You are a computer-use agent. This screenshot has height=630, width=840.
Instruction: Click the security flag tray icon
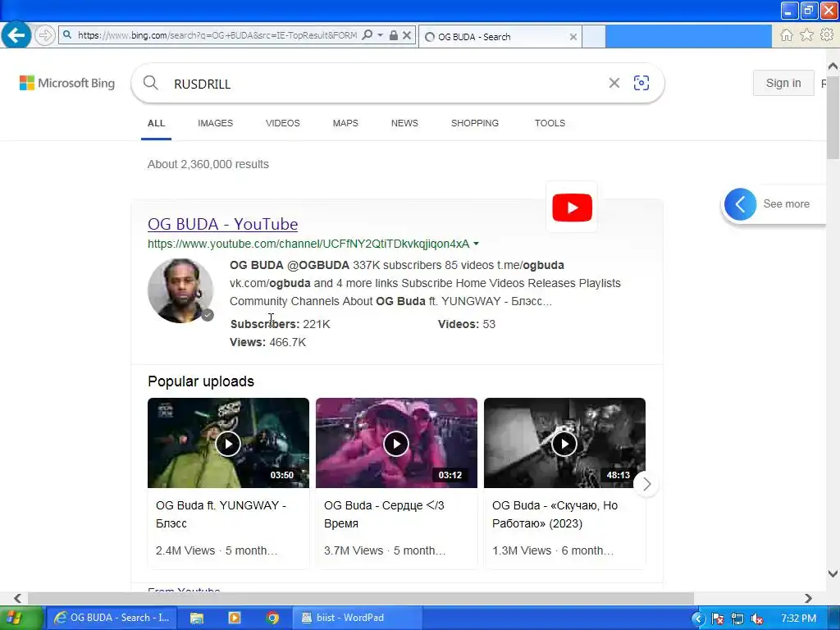(717, 619)
